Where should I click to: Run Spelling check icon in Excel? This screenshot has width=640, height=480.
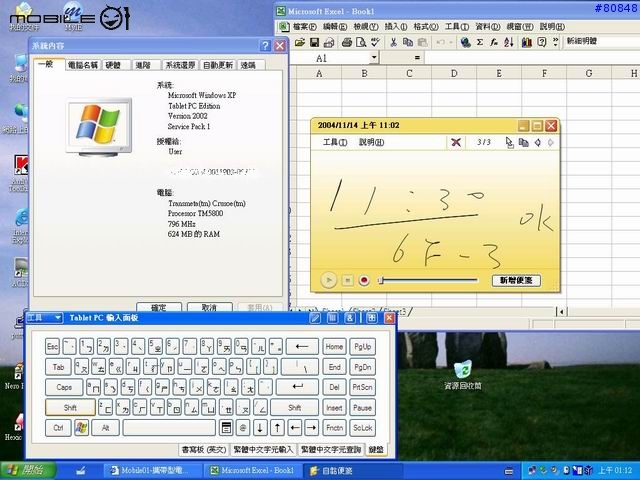point(375,42)
